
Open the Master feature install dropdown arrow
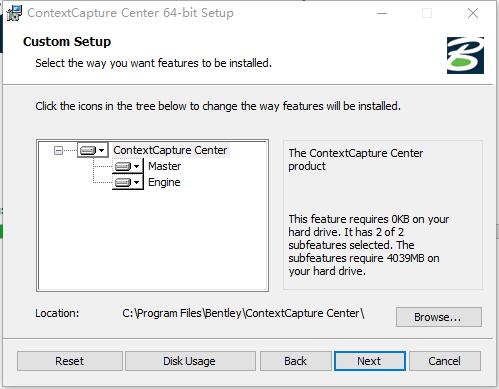tap(136, 166)
